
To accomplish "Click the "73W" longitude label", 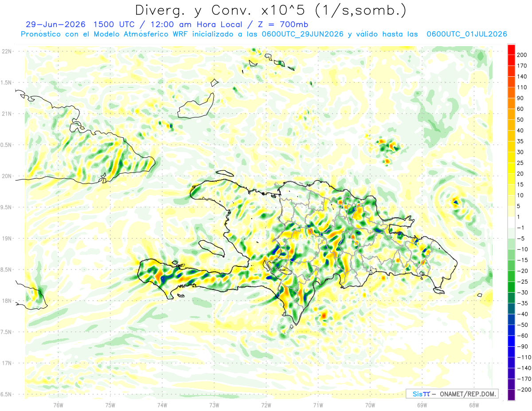I will click(x=214, y=405).
